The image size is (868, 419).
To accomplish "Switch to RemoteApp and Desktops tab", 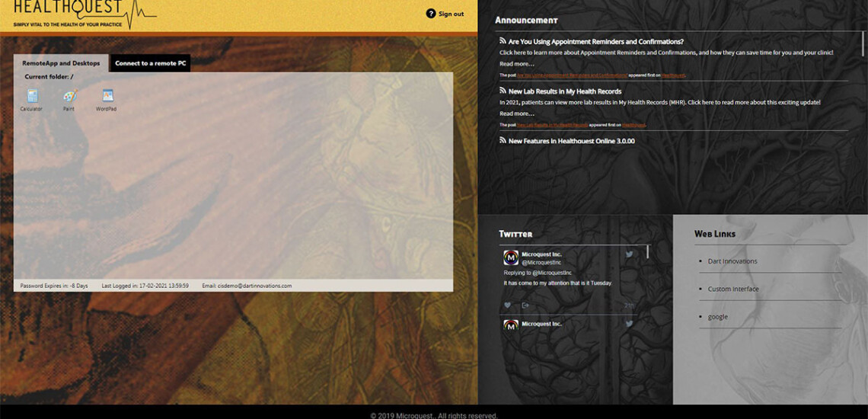I will pos(61,63).
